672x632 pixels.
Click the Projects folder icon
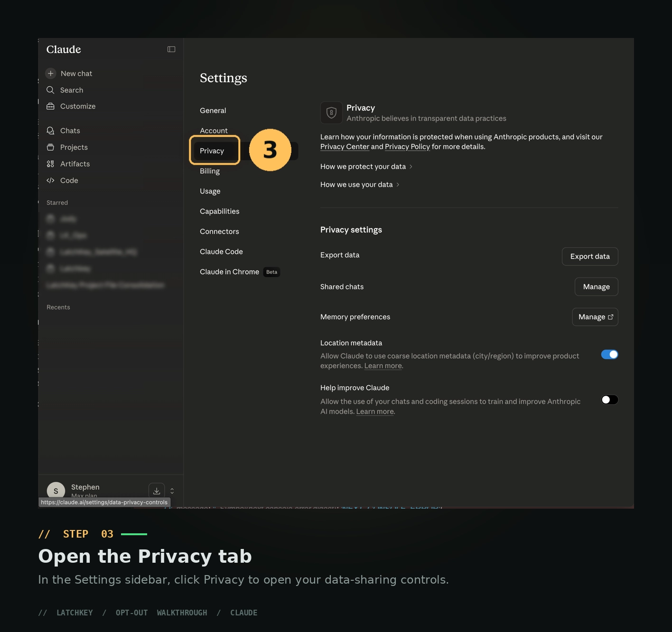(50, 147)
